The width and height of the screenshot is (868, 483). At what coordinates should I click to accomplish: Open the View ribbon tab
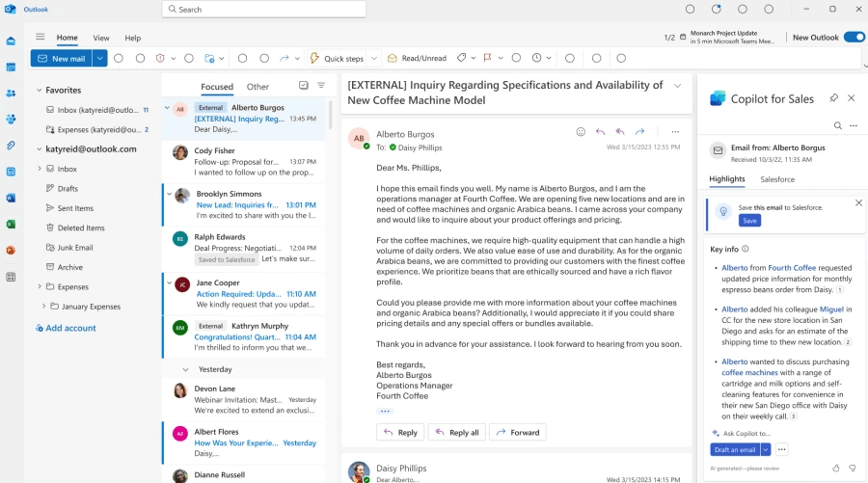[x=100, y=38]
